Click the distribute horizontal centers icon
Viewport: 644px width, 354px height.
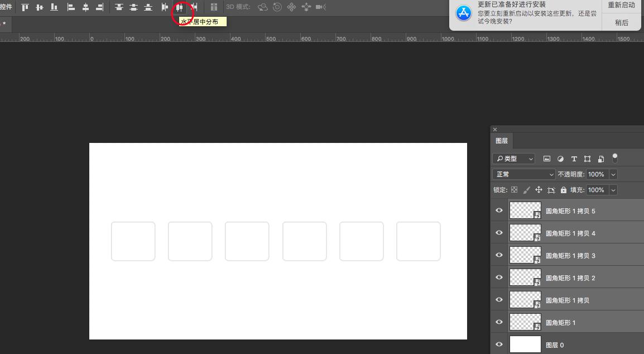coord(180,7)
